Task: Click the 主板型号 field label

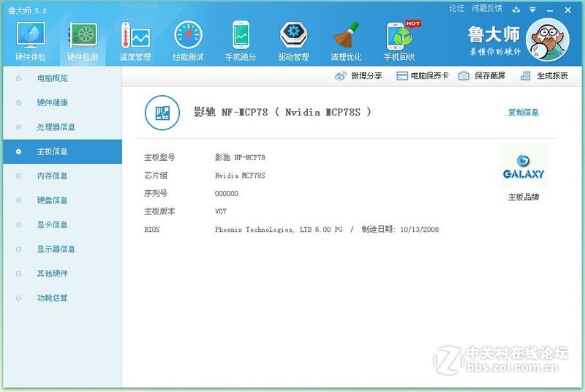Action: pos(159,157)
